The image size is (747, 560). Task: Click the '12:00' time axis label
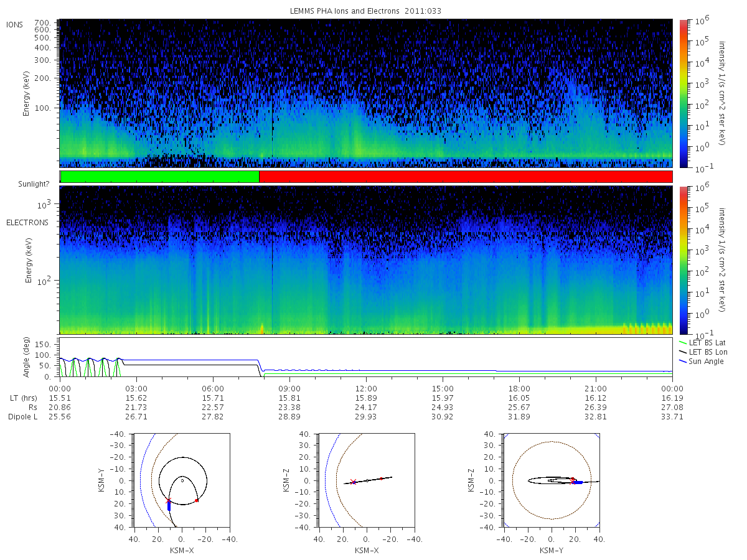coord(366,388)
